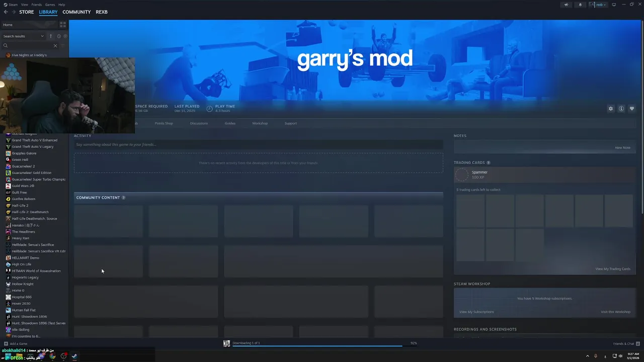Viewport: 644px width, 362px height.
Task: Open the Points Shop link
Action: click(x=164, y=123)
